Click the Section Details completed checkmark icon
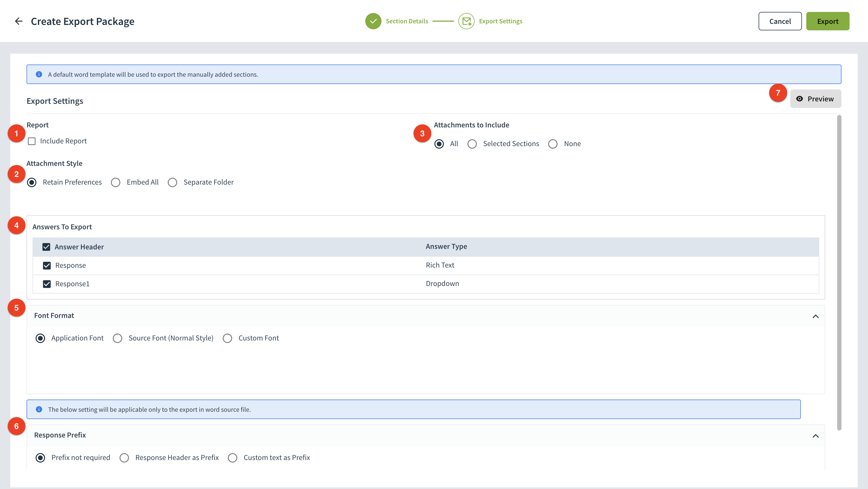 (x=373, y=21)
